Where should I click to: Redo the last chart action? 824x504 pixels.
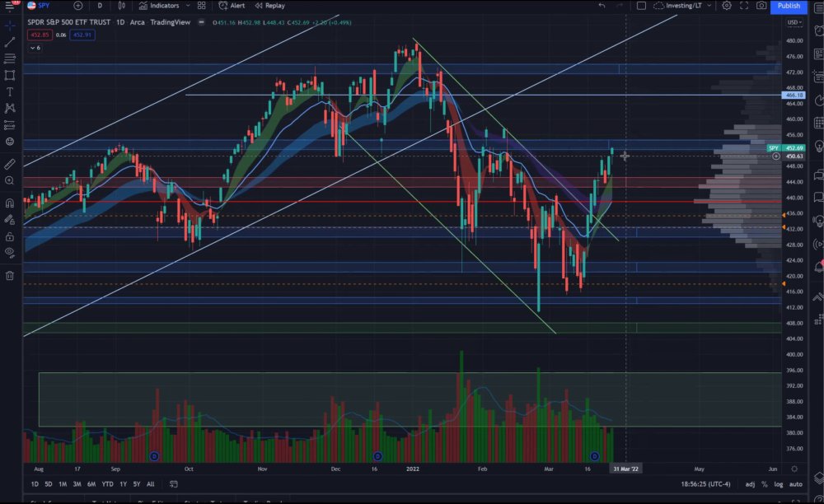[620, 6]
